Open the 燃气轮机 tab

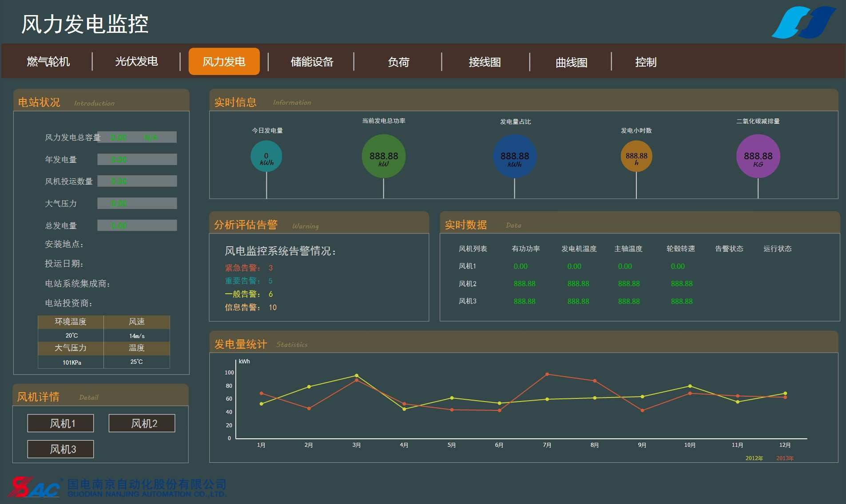click(48, 62)
